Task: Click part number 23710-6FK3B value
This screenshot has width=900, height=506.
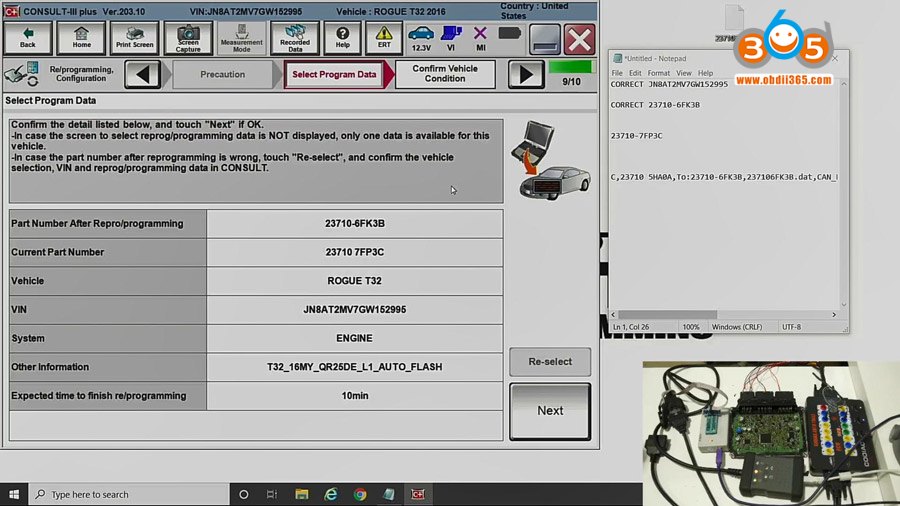Action: [x=355, y=223]
